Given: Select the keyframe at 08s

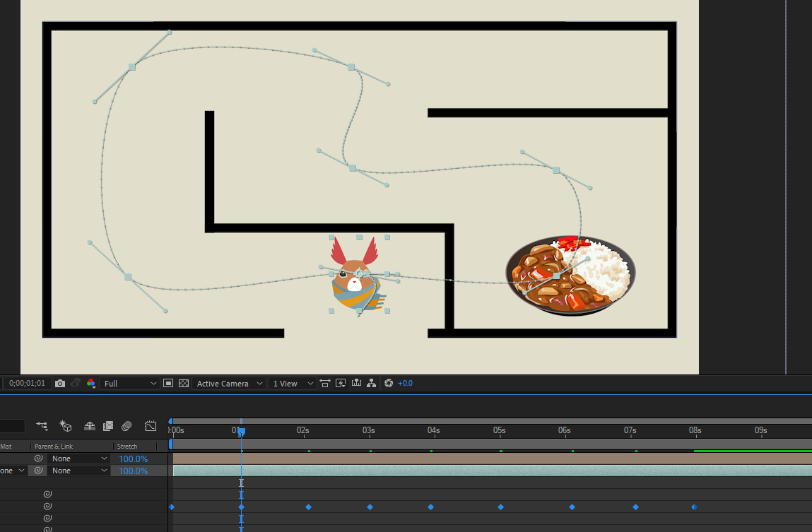Looking at the screenshot, I should (695, 507).
